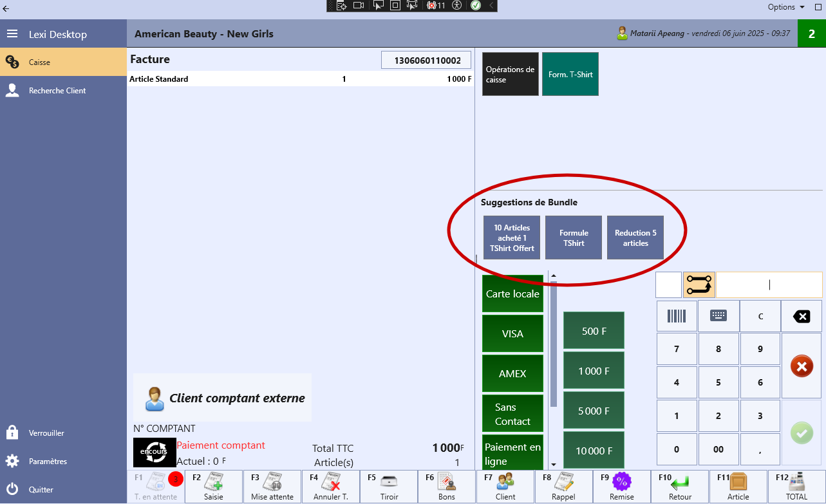Screen dimensions: 826x504
Task: Open the hamburger menu beside Lexi Desktop
Action: click(12, 34)
